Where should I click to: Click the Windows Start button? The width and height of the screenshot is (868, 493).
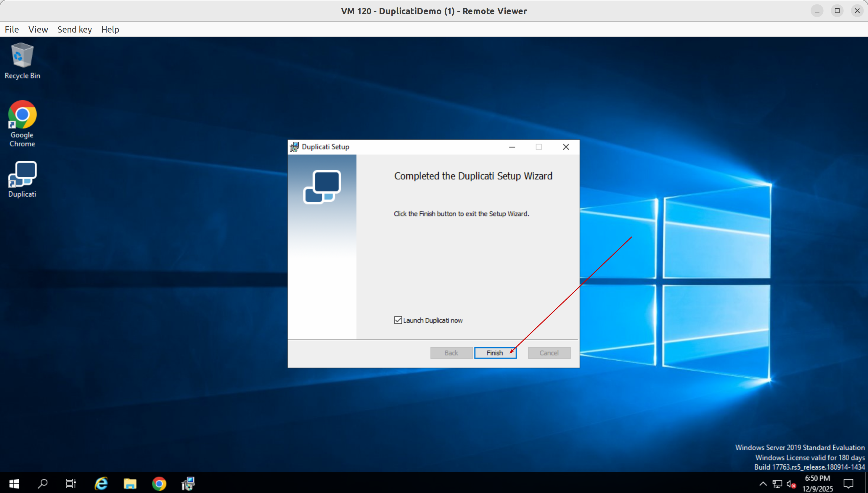click(14, 484)
